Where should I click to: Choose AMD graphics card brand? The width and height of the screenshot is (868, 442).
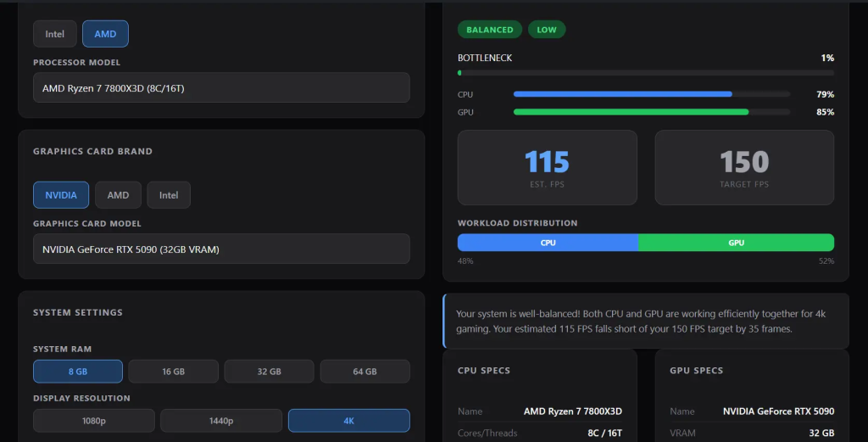coord(118,195)
